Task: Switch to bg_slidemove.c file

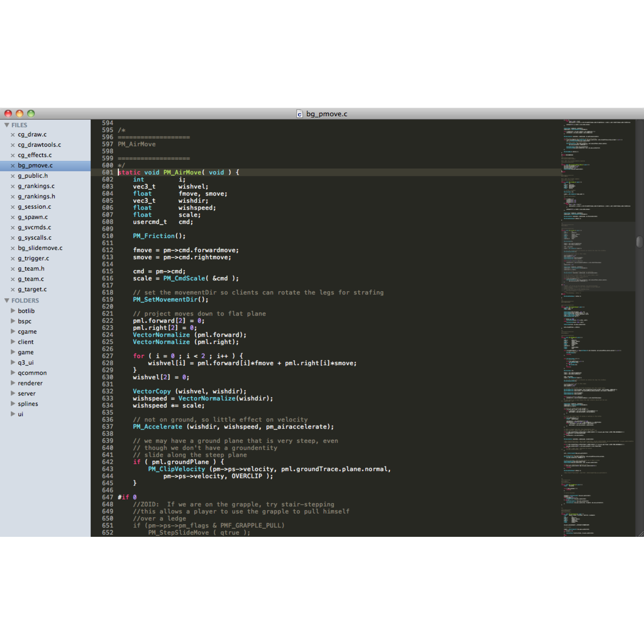Action: coord(40,248)
